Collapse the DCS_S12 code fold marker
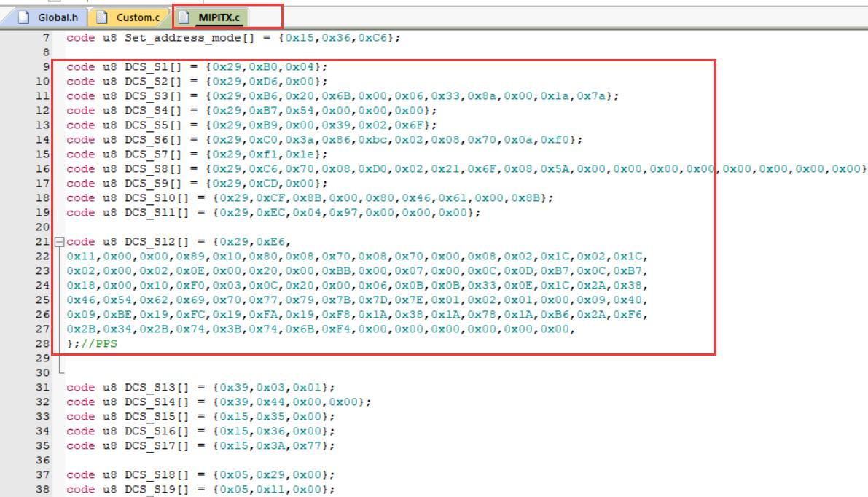Screen dimensions: 868x497 pyautogui.click(x=59, y=242)
